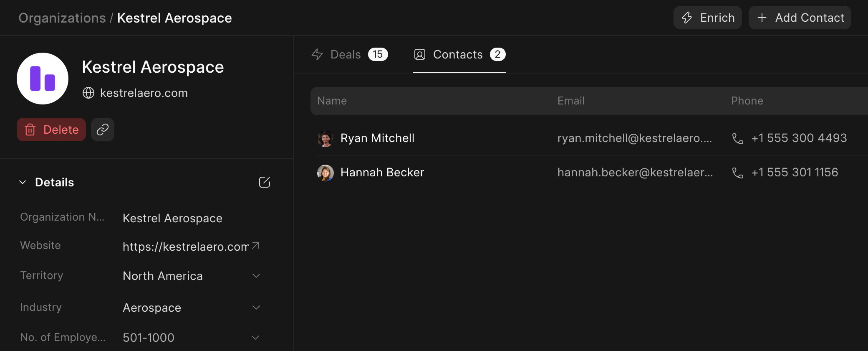Go back to Organizations via breadcrumb
868x351 pixels.
[62, 18]
